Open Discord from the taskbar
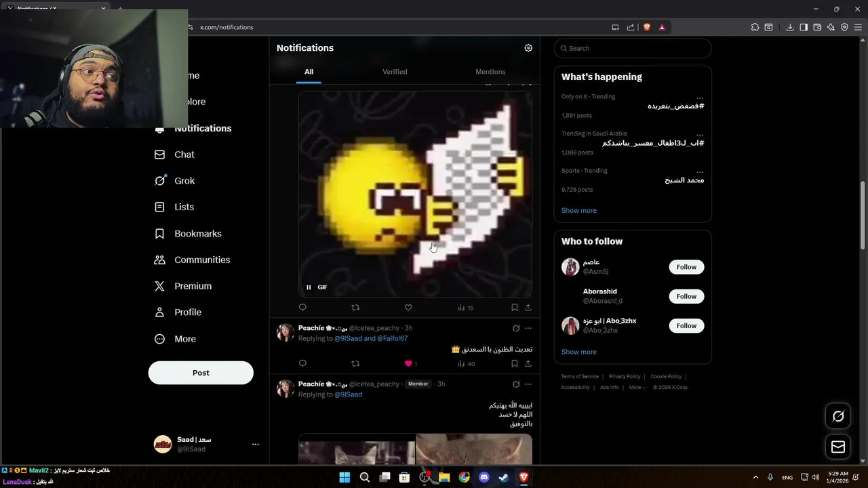 (x=484, y=477)
